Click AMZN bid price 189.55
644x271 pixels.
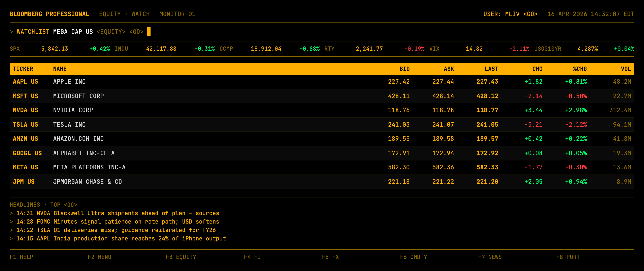pyautogui.click(x=399, y=139)
